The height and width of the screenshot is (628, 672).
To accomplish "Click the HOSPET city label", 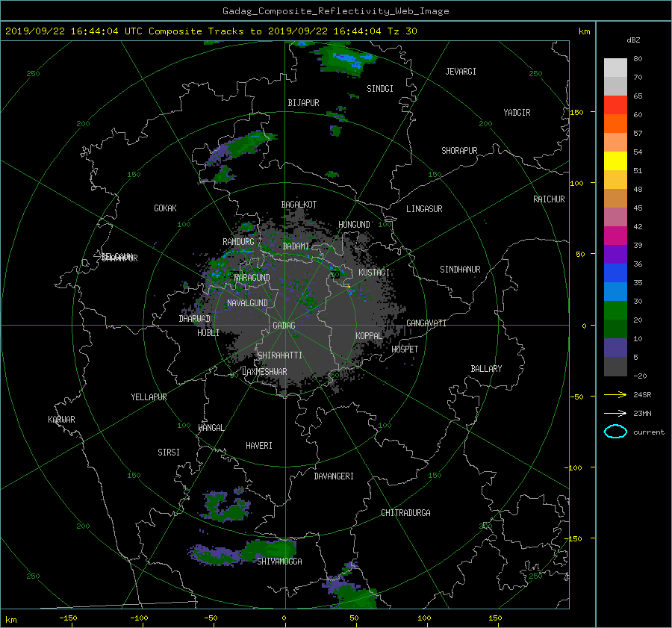I will [405, 349].
